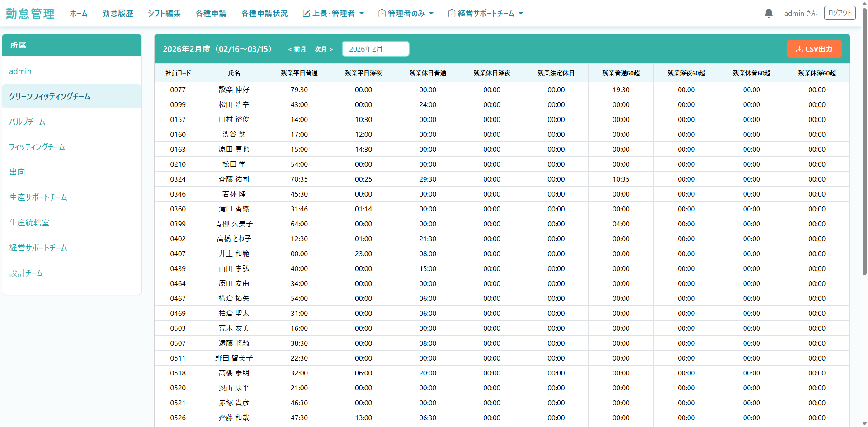Click the 14:30 value for 原田 真也

(x=363, y=150)
